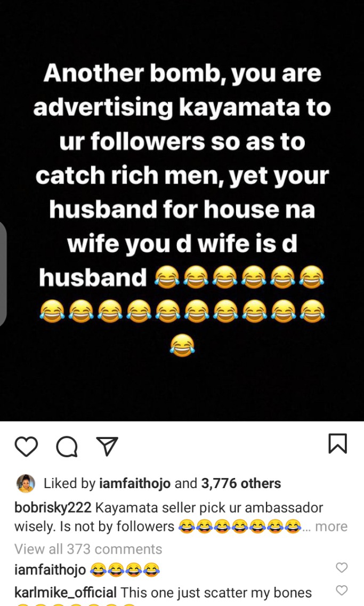The width and height of the screenshot is (364, 606).
Task: Tap caption text 'Kayamata seller pick ur ambassador'
Action: [209, 507]
